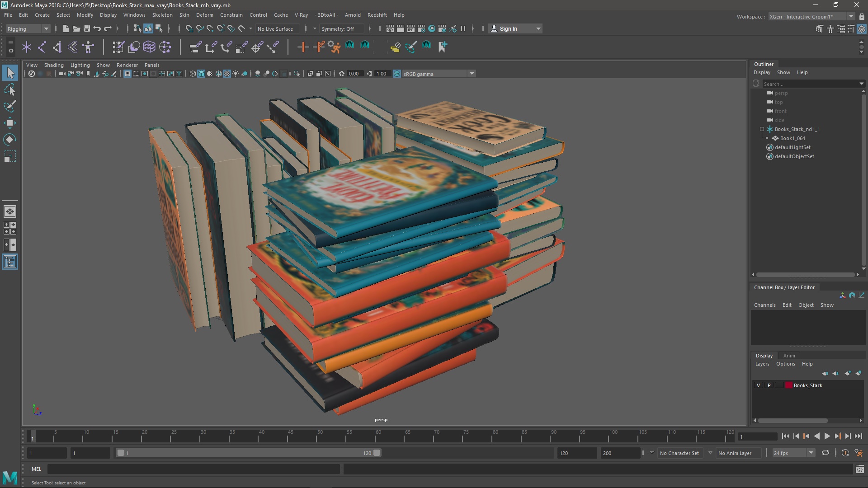Choose the Paint selection tool

click(10, 107)
